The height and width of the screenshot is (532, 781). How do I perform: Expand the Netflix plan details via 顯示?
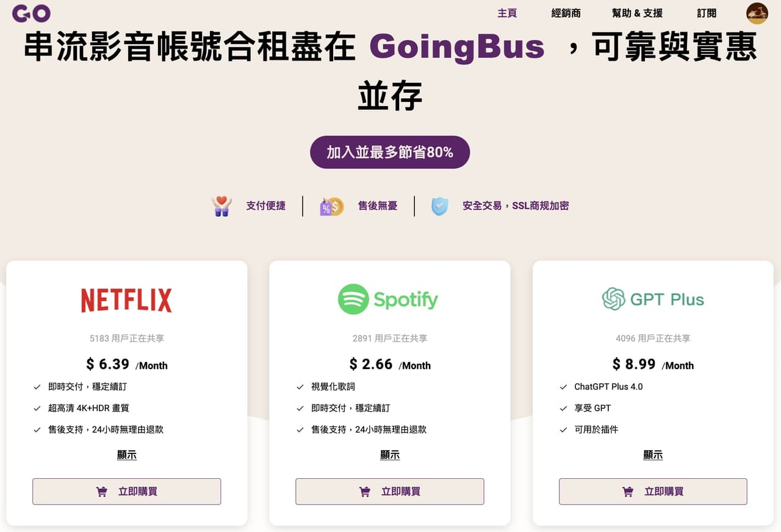126,455
